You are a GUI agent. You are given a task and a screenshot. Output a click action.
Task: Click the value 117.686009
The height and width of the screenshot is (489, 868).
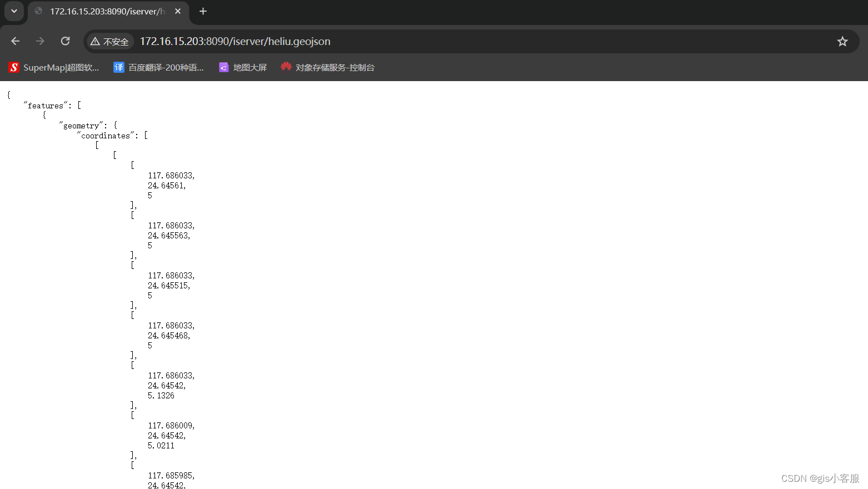coord(171,426)
